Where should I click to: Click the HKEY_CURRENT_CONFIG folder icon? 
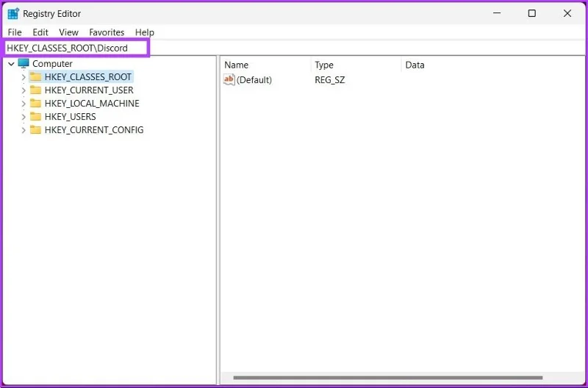tap(35, 130)
